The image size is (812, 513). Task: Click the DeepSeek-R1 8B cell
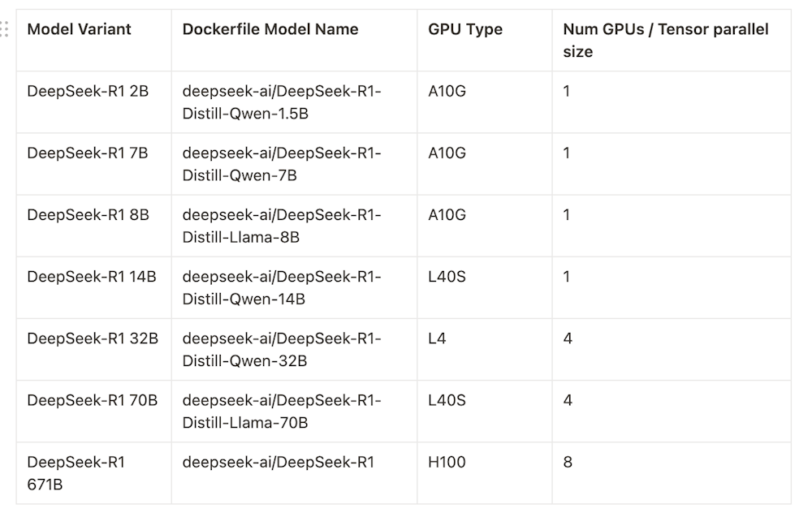[x=93, y=226]
